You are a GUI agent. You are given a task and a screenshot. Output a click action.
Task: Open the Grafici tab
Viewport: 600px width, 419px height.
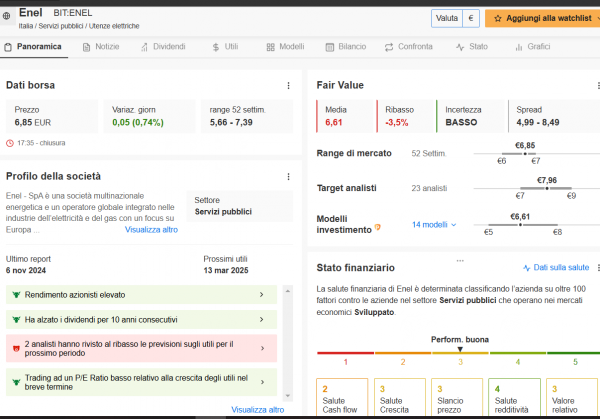(x=533, y=47)
